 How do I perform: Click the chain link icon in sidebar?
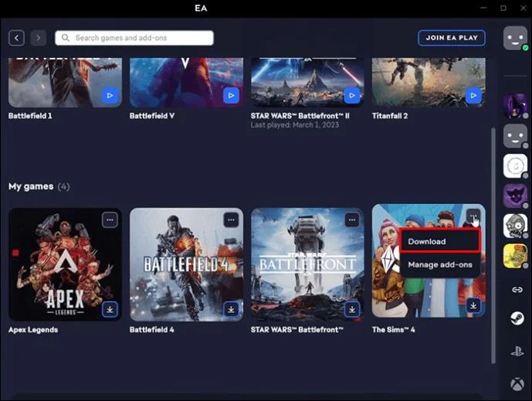pyautogui.click(x=515, y=287)
